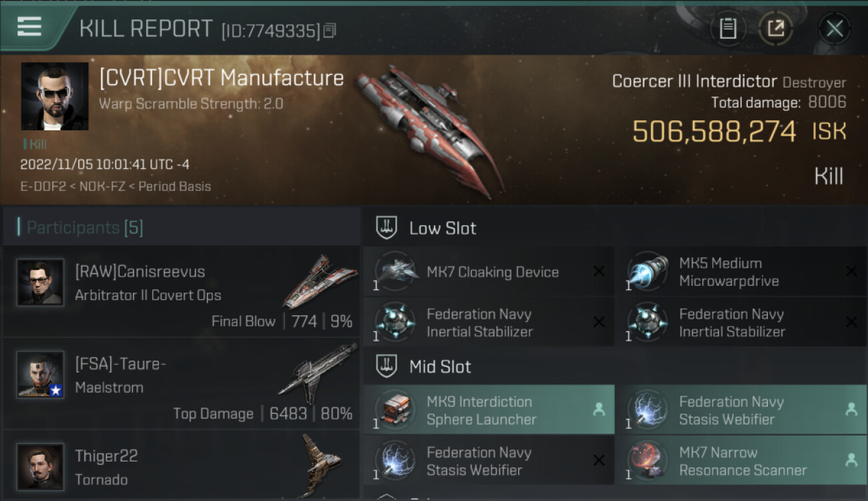Click the clipboard icon in header
Screen dimensions: 868x501
click(x=728, y=28)
